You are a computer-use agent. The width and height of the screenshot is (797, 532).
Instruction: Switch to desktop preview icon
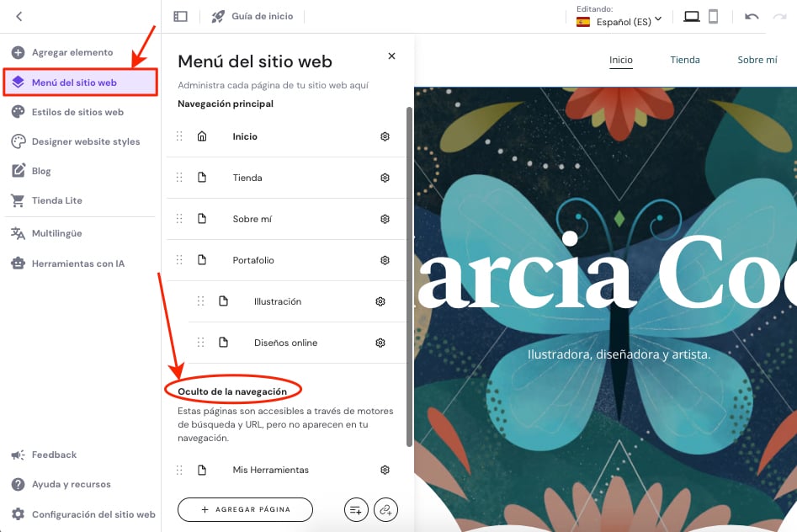pos(691,16)
